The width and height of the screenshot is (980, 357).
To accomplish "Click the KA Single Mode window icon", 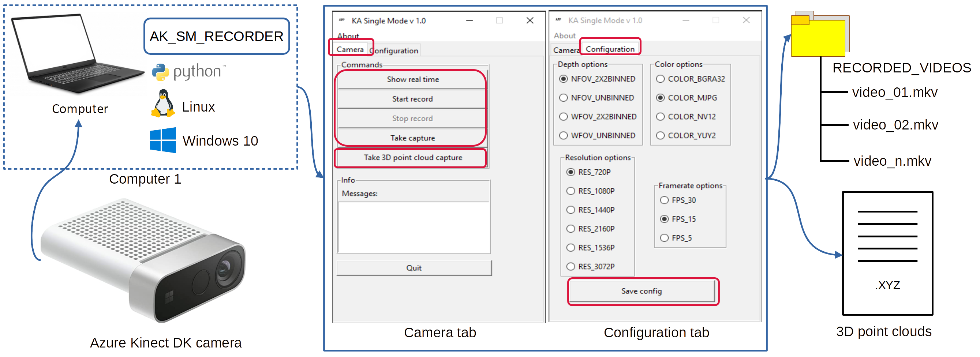I will 342,20.
